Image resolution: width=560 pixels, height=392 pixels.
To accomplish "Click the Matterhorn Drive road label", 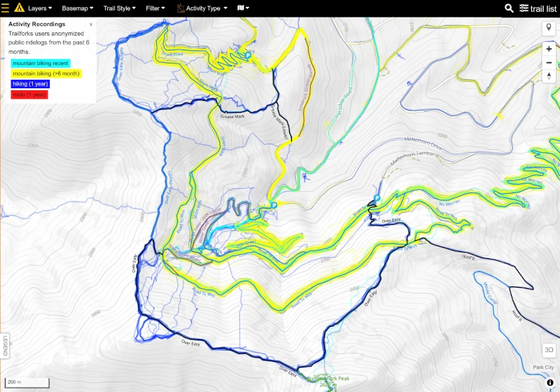I will [423, 143].
